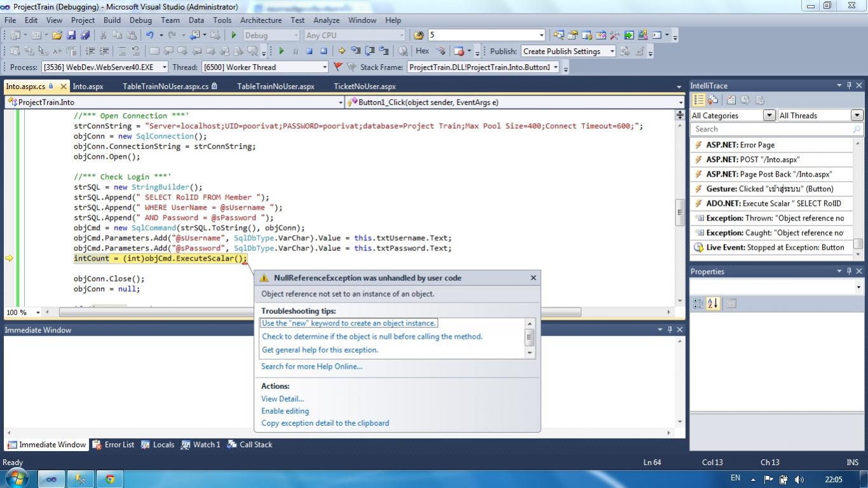The width and height of the screenshot is (868, 488).
Task: Click the Break All pause icon
Action: click(295, 51)
